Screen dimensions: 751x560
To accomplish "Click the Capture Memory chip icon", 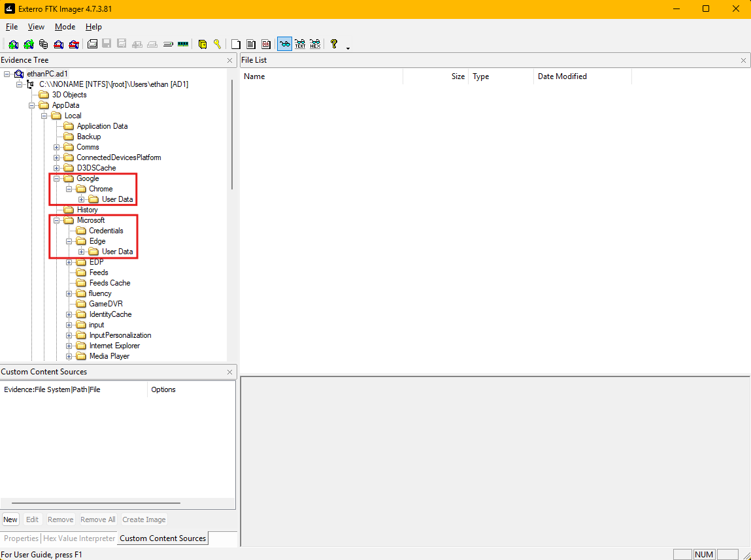I will (x=183, y=44).
